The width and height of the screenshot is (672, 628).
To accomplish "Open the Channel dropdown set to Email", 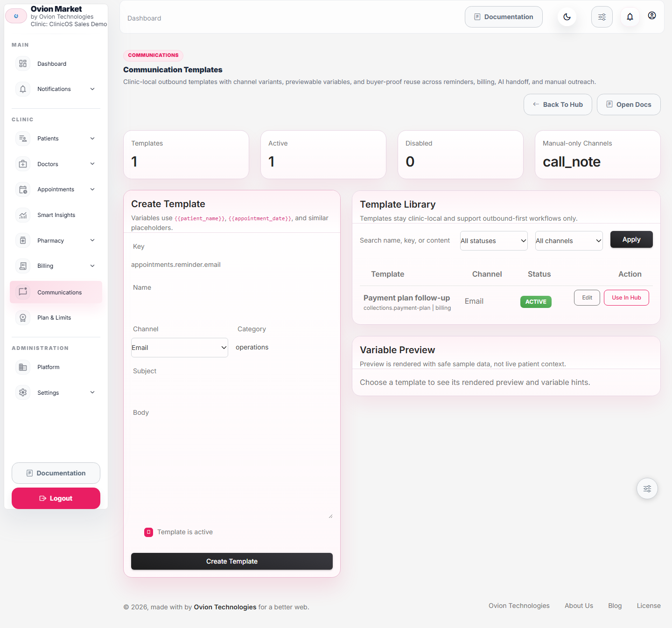I will [180, 348].
